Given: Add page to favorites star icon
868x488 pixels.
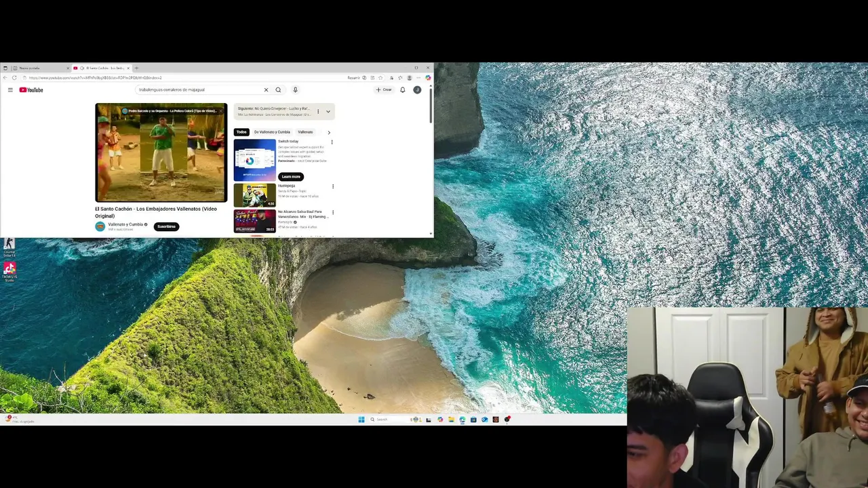Looking at the screenshot, I should pyautogui.click(x=380, y=78).
